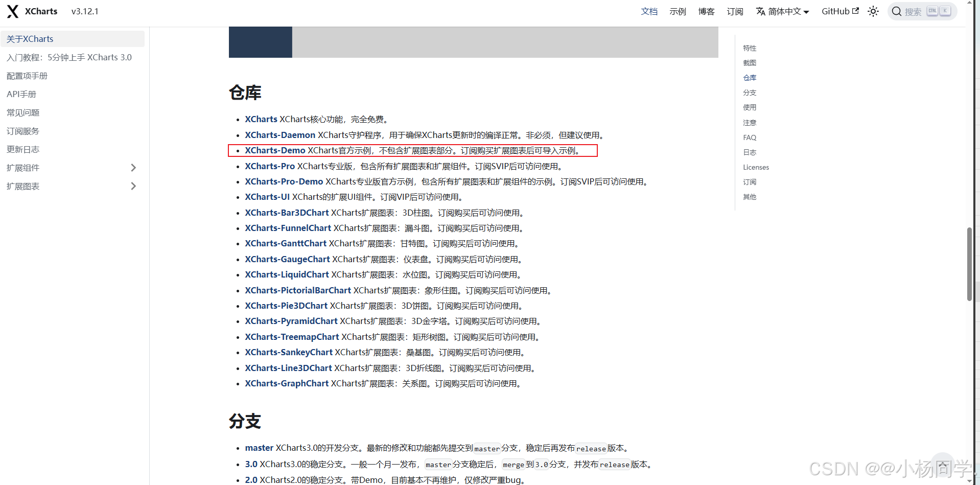
Task: Open the XCharts-LiquidChart link
Action: click(287, 274)
